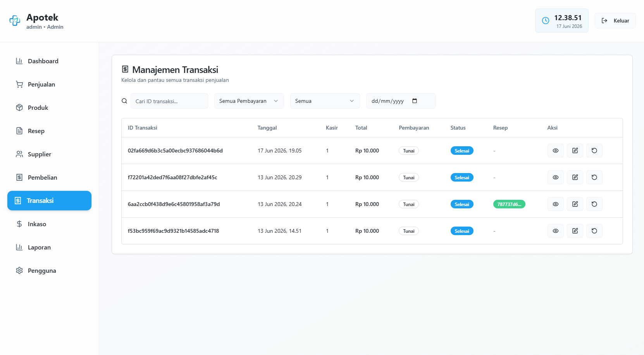Screen dimensions: 644x355
Task: Go to the Penjualan sidebar item
Action: tap(49, 84)
